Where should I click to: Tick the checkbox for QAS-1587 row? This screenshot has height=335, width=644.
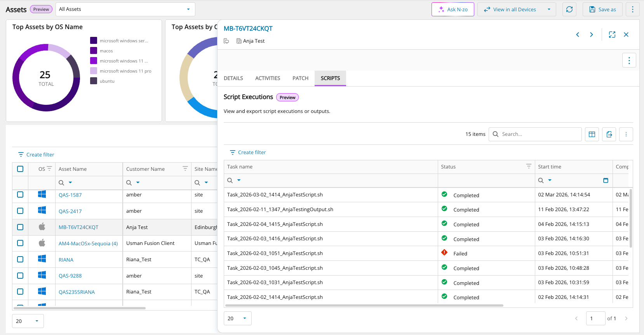[x=20, y=195]
